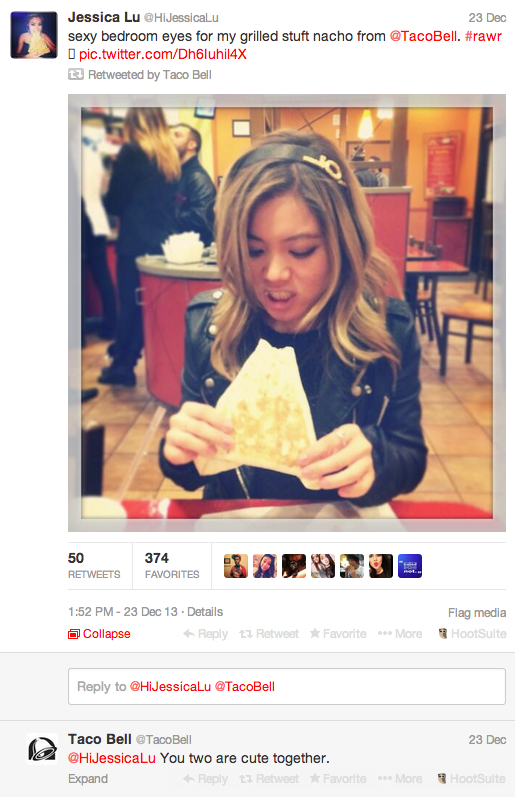Click Jessica Lu's profile avatar

point(34,35)
